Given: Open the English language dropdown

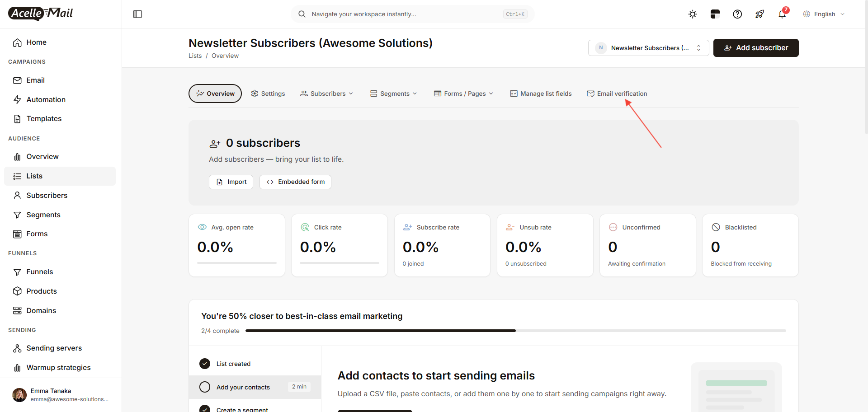Looking at the screenshot, I should pyautogui.click(x=824, y=14).
